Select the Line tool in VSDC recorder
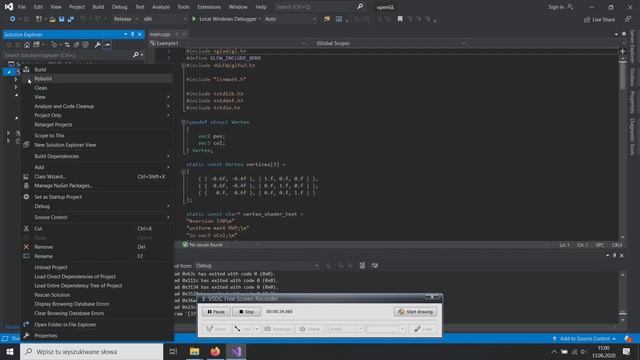The width and height of the screenshot is (640, 360). (x=242, y=329)
